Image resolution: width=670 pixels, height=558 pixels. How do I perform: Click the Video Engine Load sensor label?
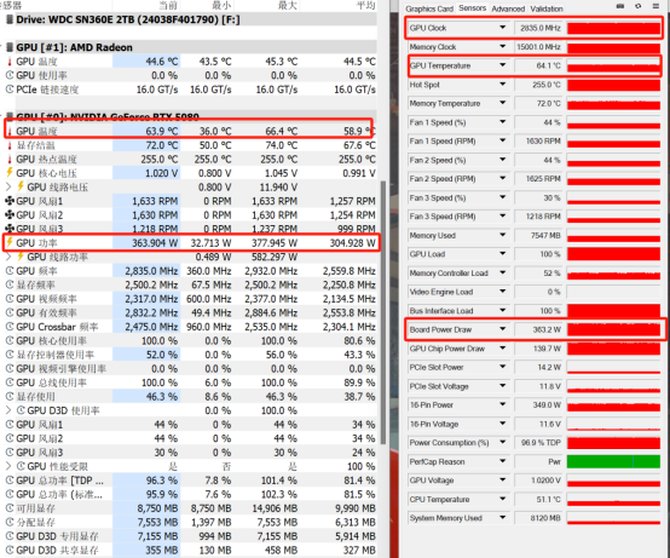pyautogui.click(x=441, y=292)
